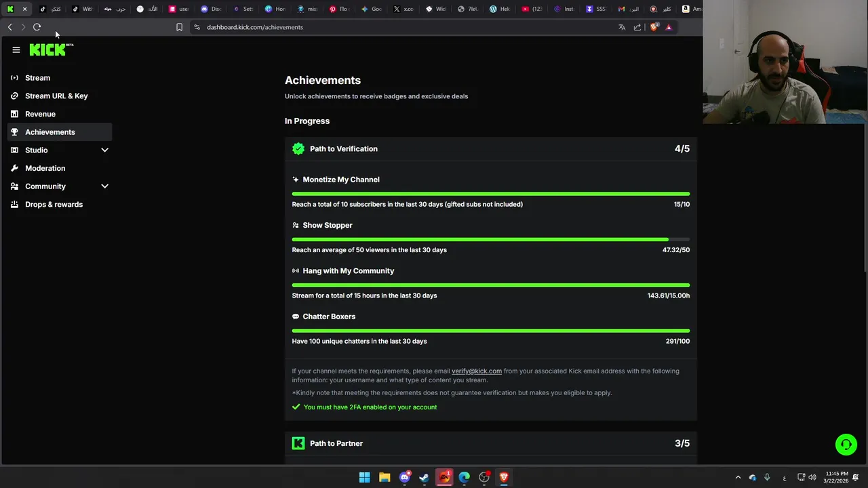Image resolution: width=868 pixels, height=488 pixels.
Task: Open Discord from the taskbar
Action: [x=404, y=477]
